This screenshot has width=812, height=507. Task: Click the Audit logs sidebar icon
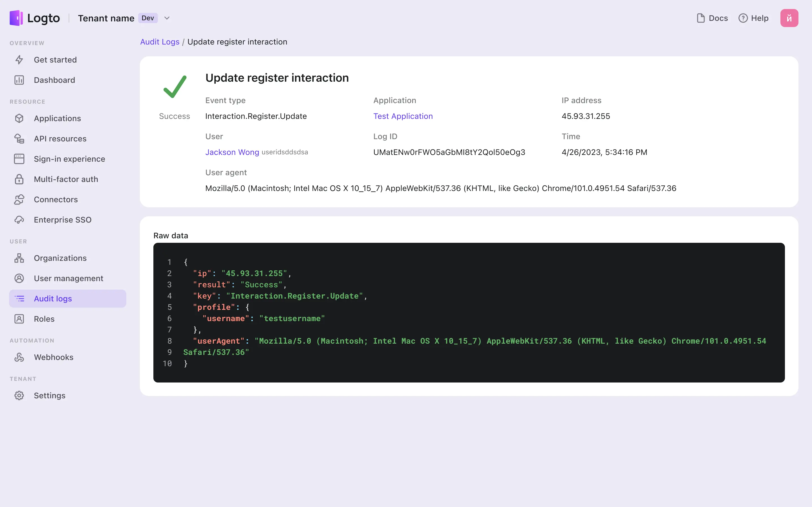tap(19, 298)
